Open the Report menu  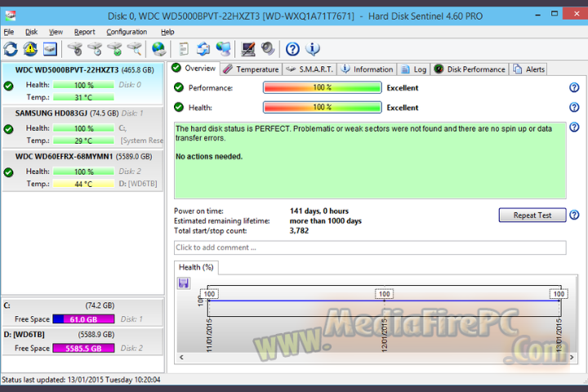point(84,32)
